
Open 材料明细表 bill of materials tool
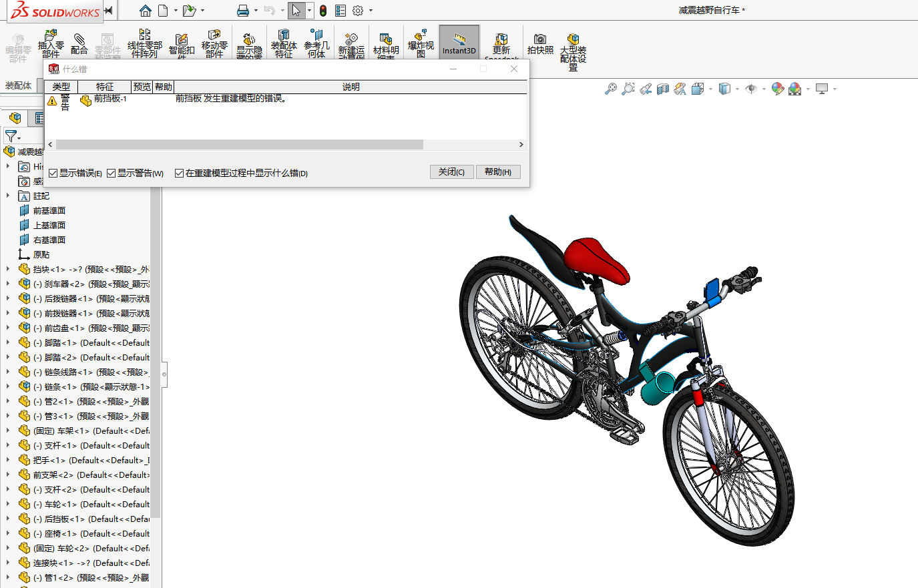pyautogui.click(x=386, y=45)
